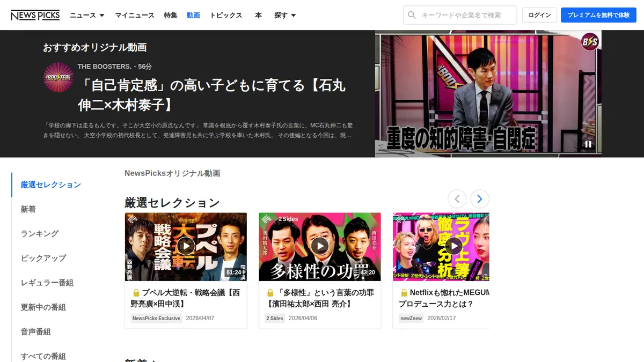Open the featured video player
This screenshot has width=644, height=362.
coord(488,94)
